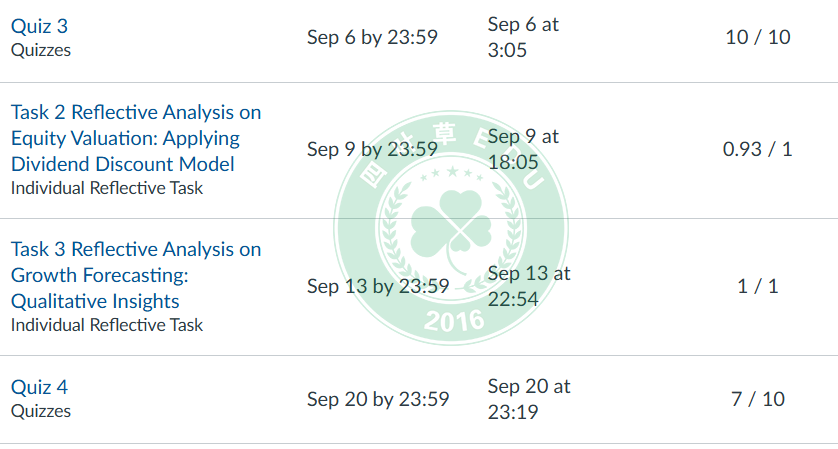Viewport: 838px width, 449px height.
Task: Click the due date Sep 20 by 23:59
Action: tap(378, 399)
